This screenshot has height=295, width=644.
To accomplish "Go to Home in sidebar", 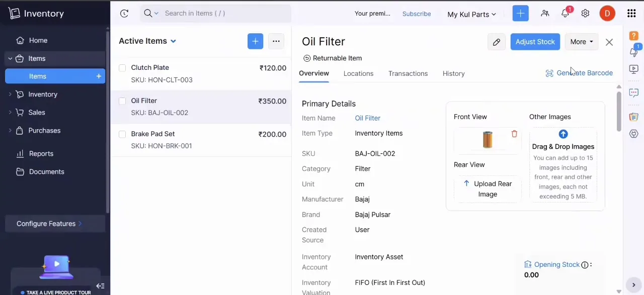I will point(38,40).
